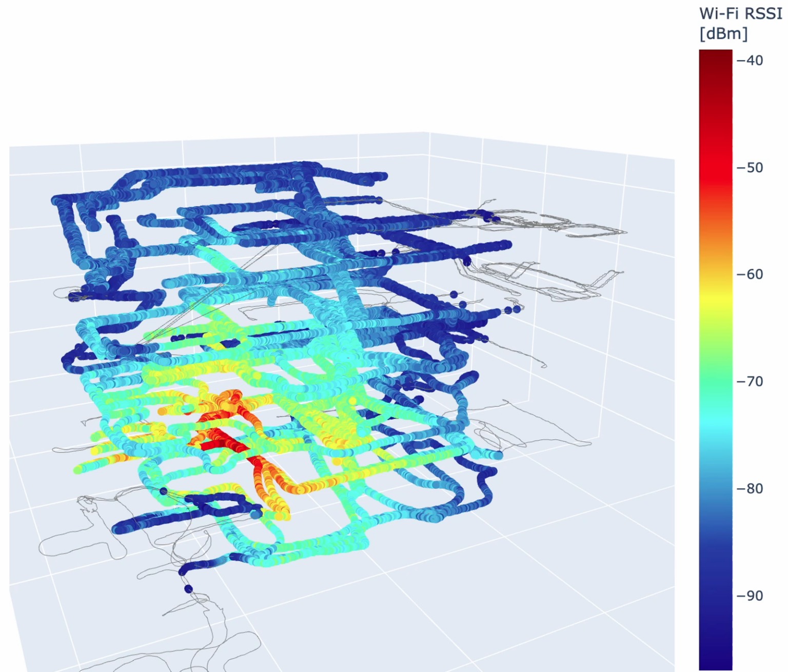Click the −50 colorbar tick label

coord(750,168)
